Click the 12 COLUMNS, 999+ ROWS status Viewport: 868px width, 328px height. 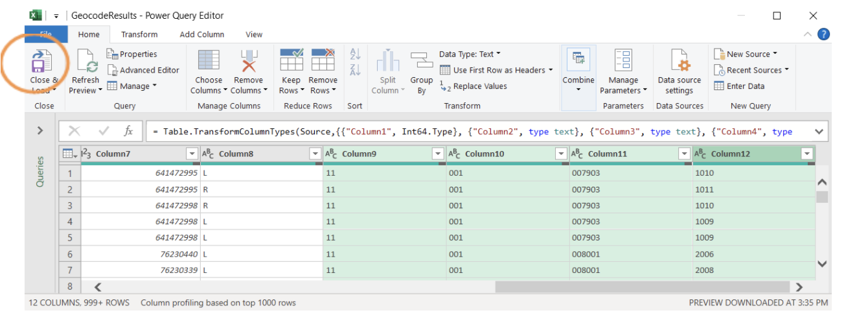click(x=79, y=303)
